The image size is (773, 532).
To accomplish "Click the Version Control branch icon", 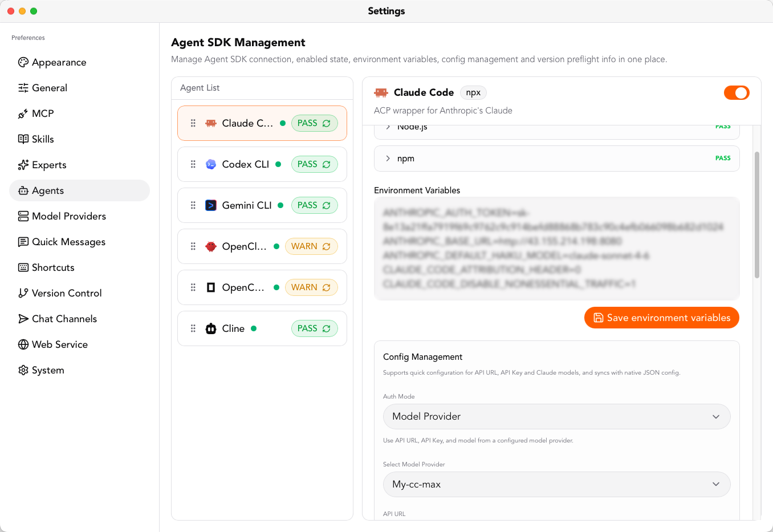I will click(x=23, y=293).
